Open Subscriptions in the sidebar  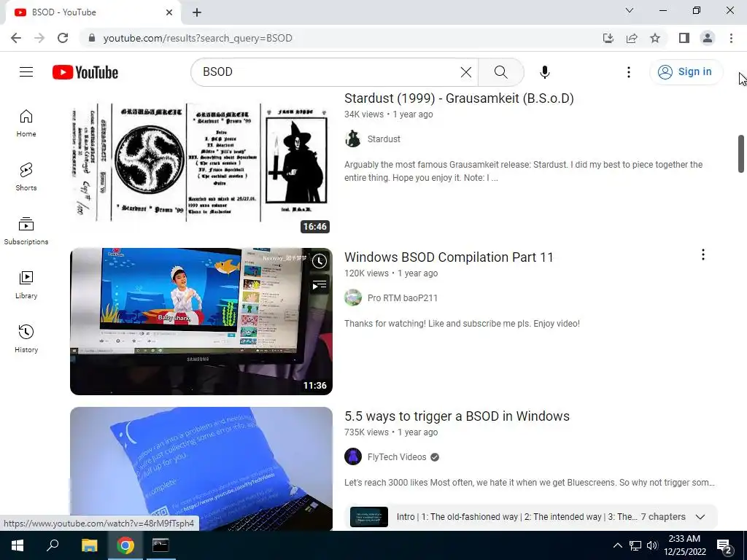[26, 230]
